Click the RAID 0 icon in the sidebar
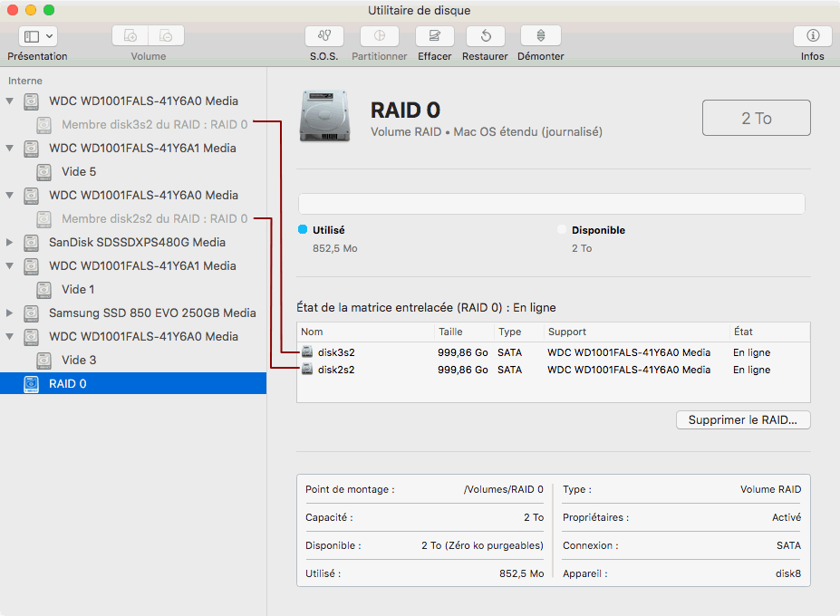The width and height of the screenshot is (840, 616). click(31, 384)
